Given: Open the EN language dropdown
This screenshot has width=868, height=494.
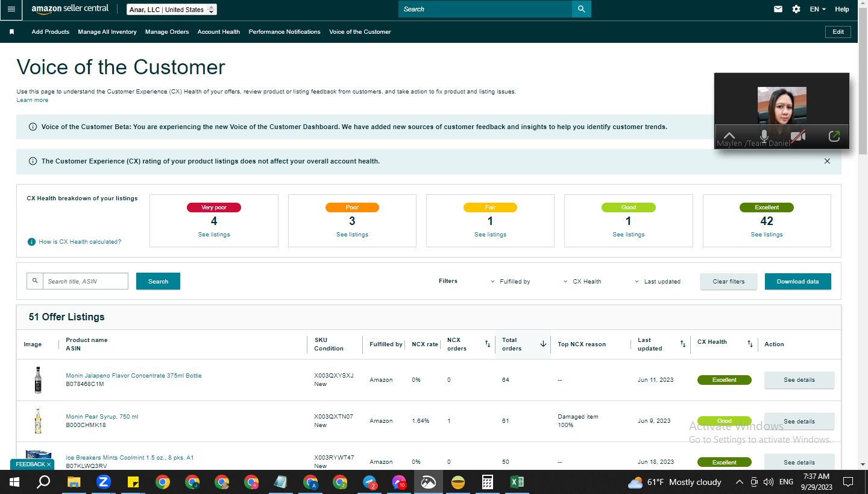Looking at the screenshot, I should 819,9.
